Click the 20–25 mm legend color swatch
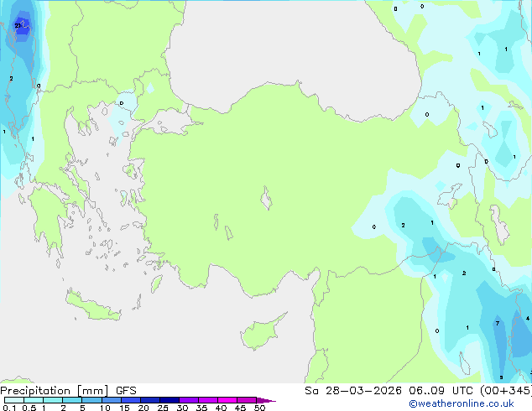The width and height of the screenshot is (532, 411). (150, 400)
